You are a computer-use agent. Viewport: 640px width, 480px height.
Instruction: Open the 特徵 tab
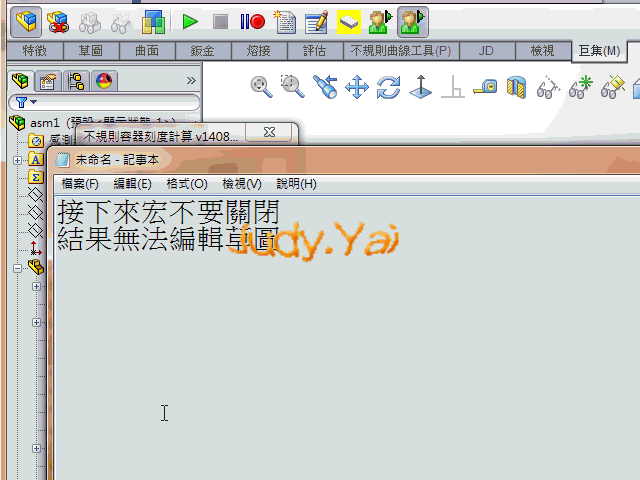[x=35, y=51]
